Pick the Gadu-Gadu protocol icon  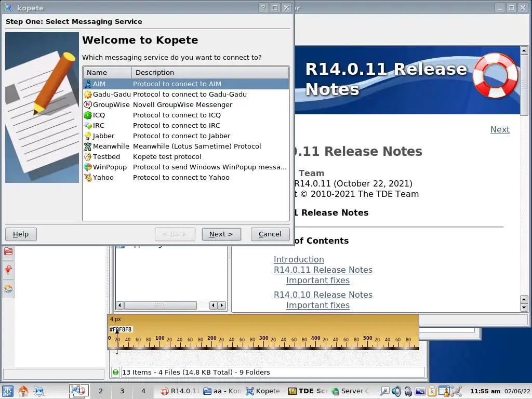pos(88,95)
